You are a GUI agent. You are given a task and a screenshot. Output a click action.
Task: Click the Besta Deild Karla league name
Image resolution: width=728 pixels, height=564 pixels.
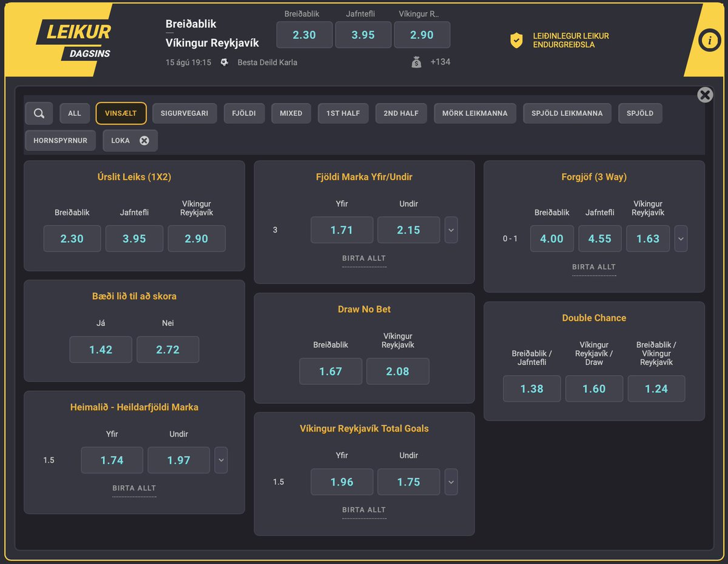point(268,62)
